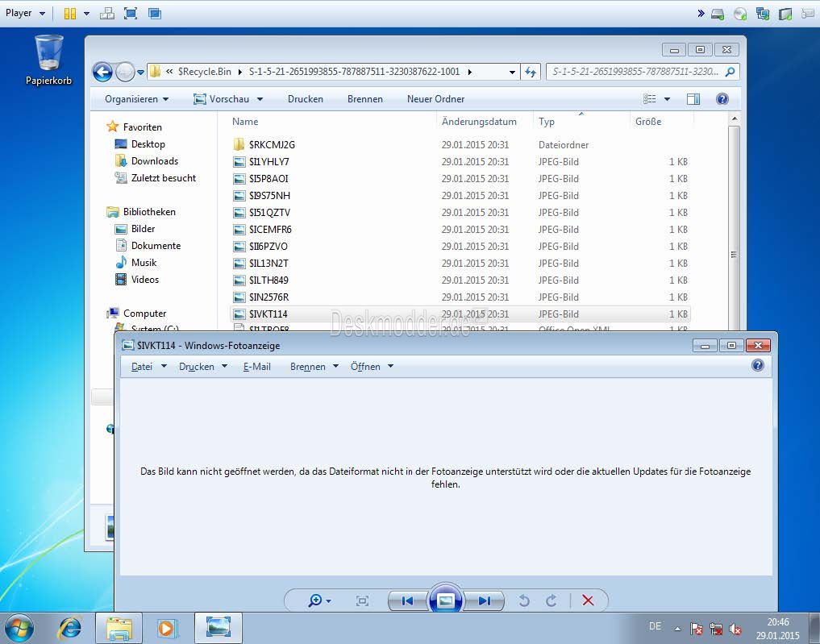Viewport: 820px width, 644px height.
Task: Expand the Vorschau dropdown arrow
Action: [x=260, y=99]
